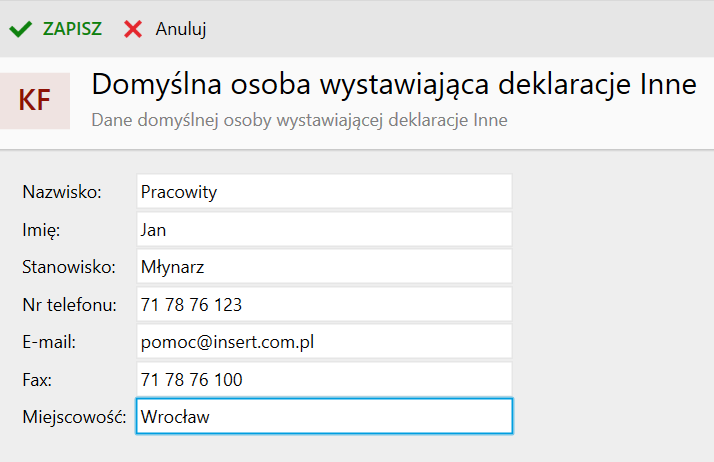Focus the Nr telefonu field
714x462 pixels.
pos(324,304)
